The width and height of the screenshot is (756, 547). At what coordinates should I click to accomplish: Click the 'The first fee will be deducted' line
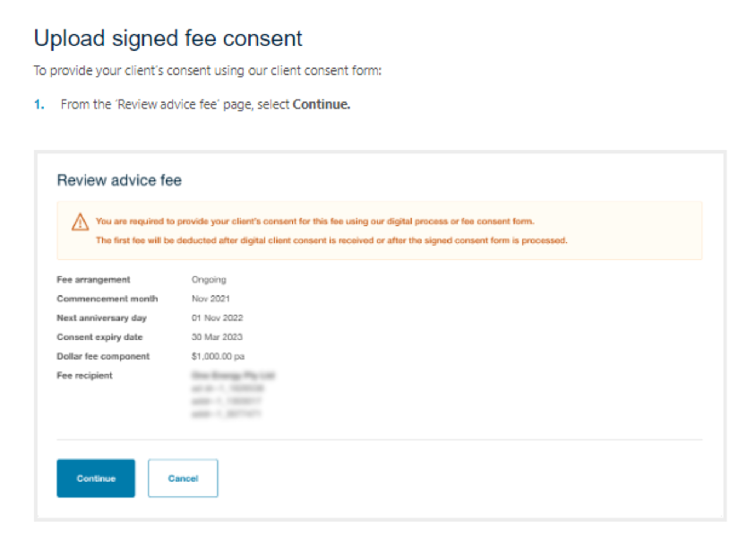click(331, 240)
